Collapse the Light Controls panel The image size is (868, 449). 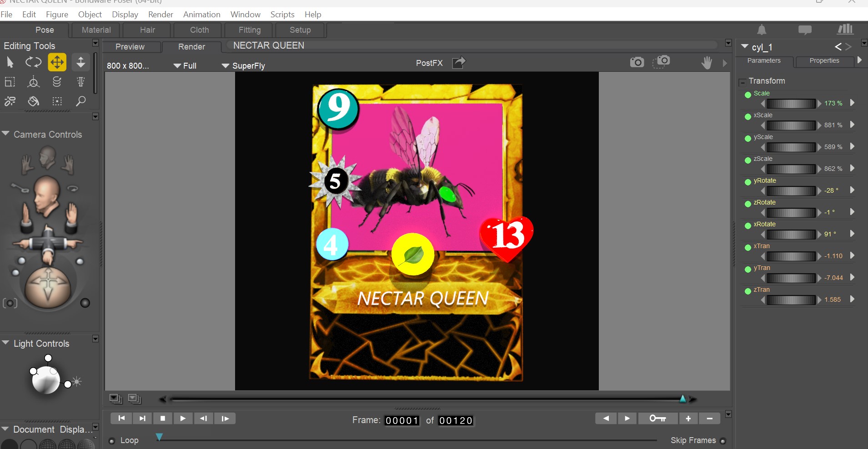[6, 343]
